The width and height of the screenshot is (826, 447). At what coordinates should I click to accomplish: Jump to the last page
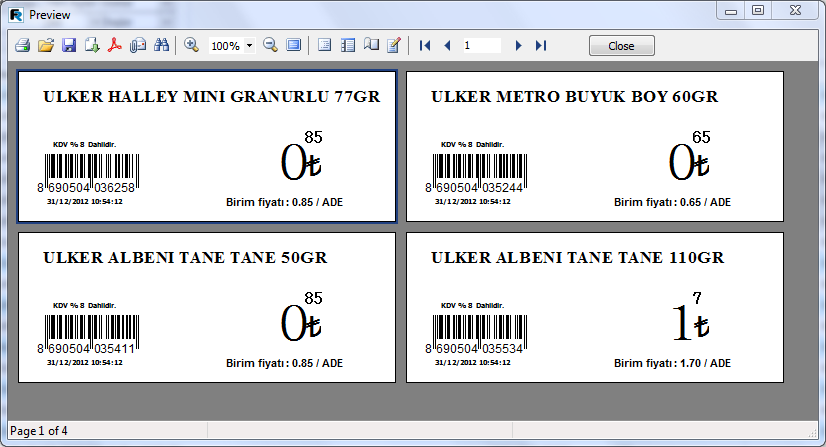point(541,46)
